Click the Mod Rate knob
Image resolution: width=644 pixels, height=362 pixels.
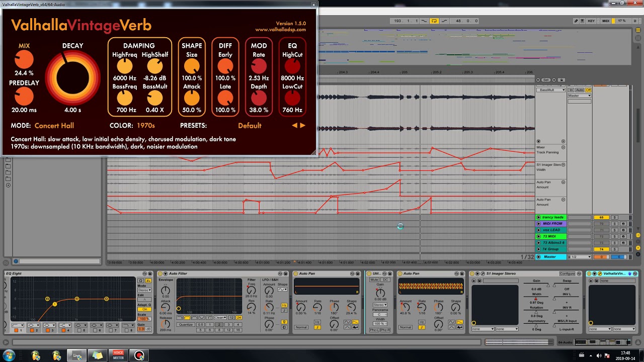(259, 66)
